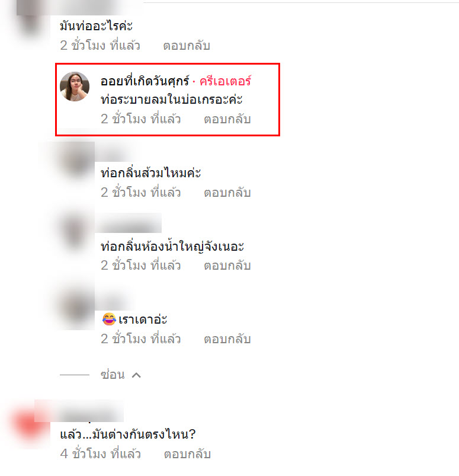Click the laughing emoji in เราเดาอ่ะ comment
Screen dimensions: 459x476
[x=109, y=320]
